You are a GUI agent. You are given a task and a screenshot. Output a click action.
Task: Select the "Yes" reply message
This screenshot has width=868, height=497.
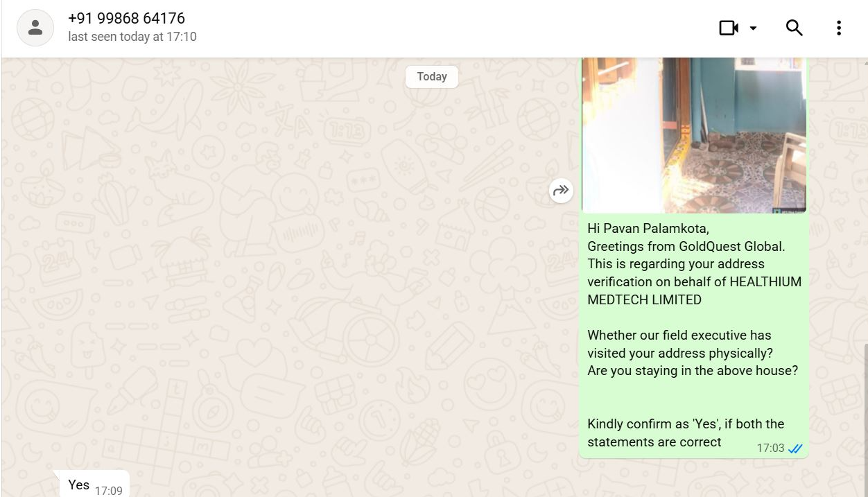pyautogui.click(x=78, y=485)
